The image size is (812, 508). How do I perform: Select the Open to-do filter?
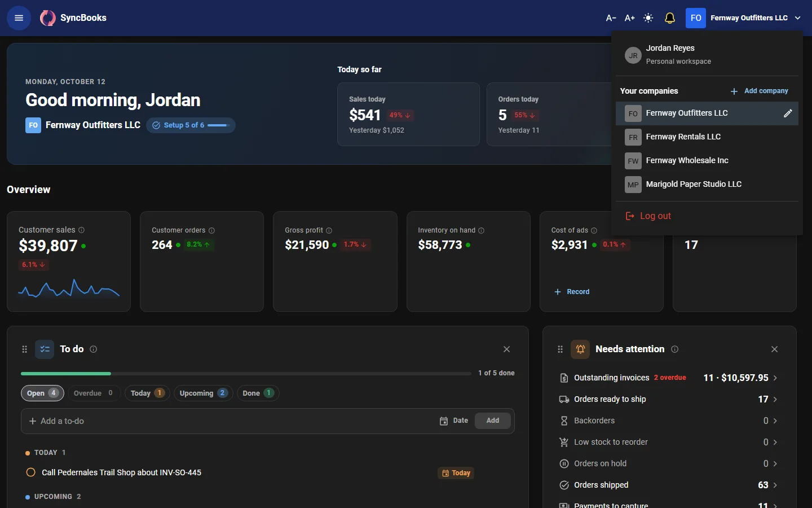click(43, 393)
